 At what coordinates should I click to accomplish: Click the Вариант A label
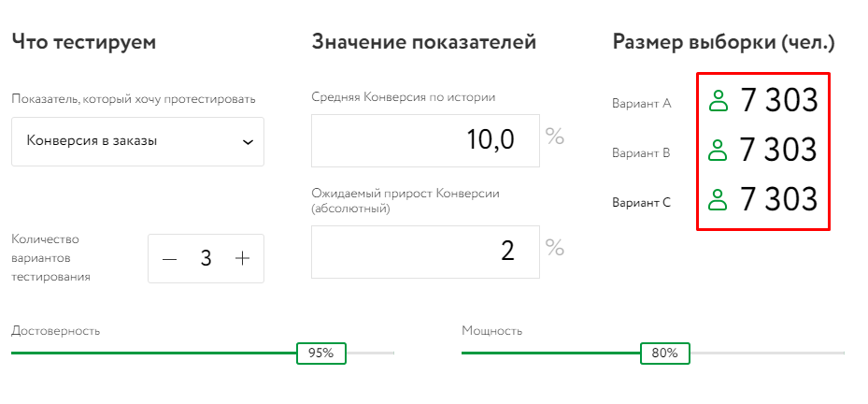point(641,104)
